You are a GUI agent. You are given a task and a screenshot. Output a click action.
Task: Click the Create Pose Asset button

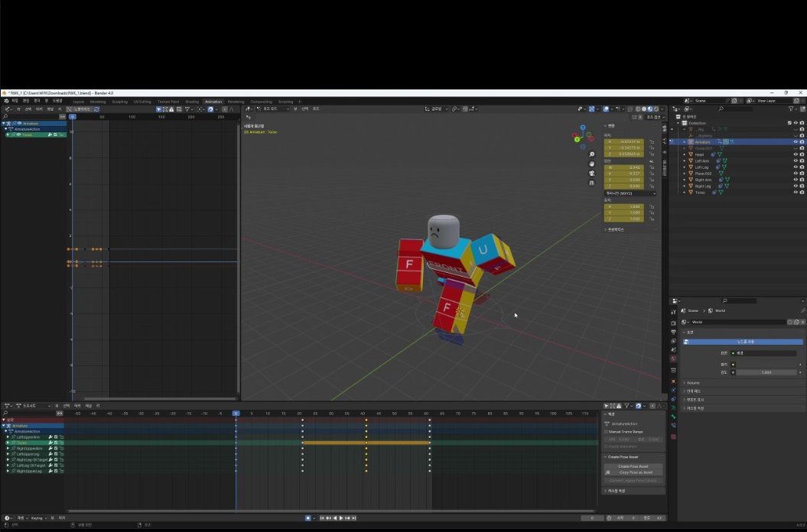(x=633, y=466)
